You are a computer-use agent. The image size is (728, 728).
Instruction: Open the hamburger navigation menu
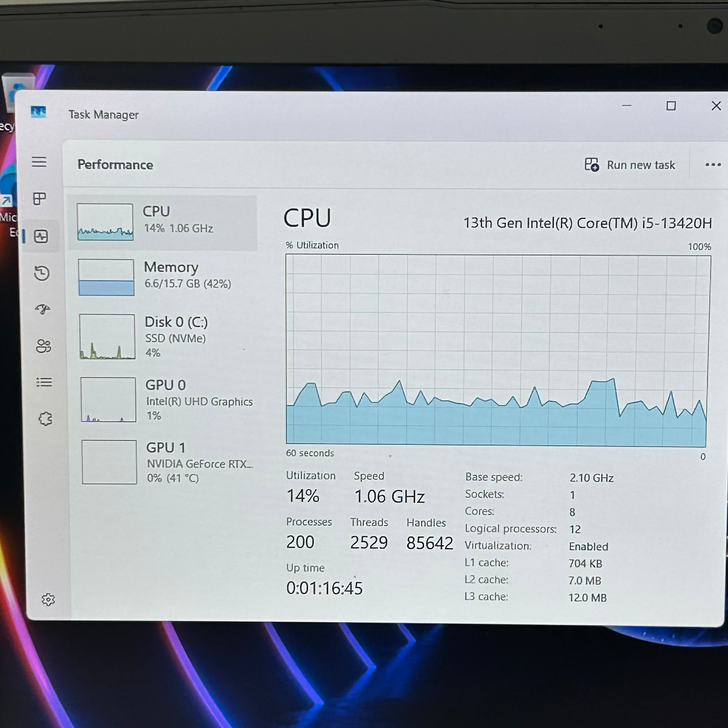point(39,162)
